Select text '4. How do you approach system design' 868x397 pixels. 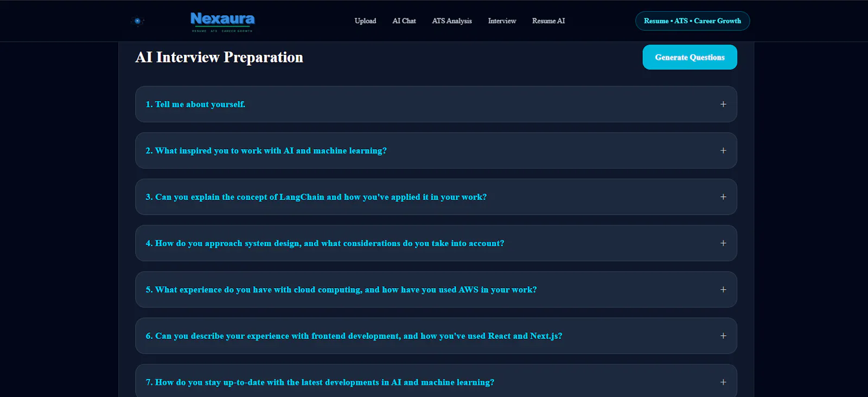[x=223, y=244]
